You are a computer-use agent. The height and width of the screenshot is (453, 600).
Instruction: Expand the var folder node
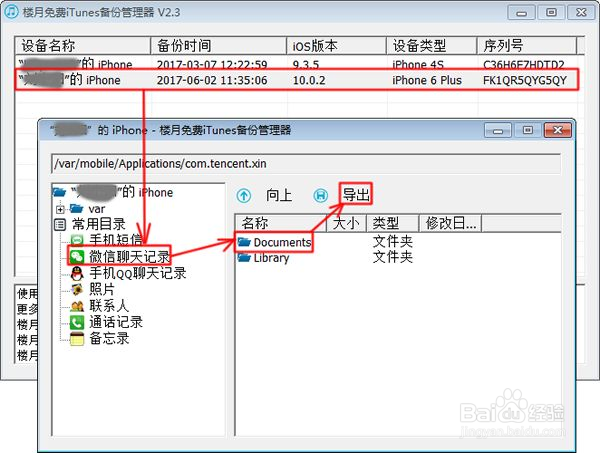point(60,209)
